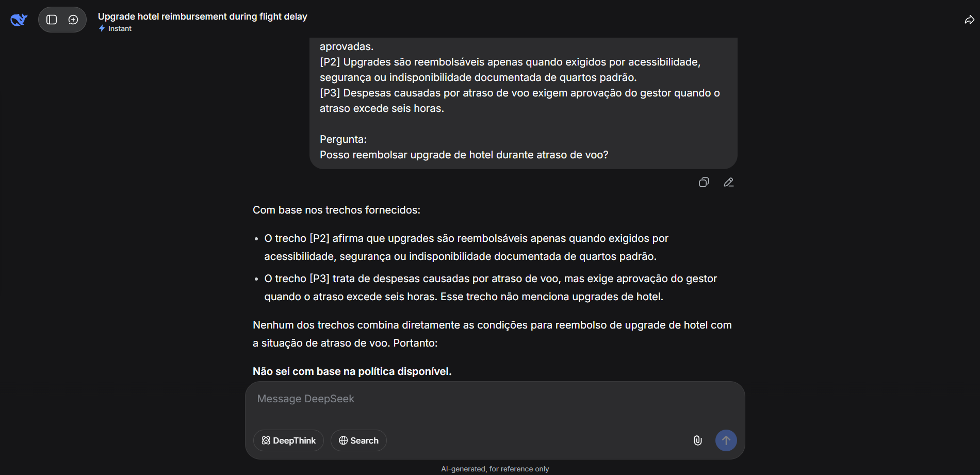Click the DeepSeek whale logo
This screenshot has width=980, height=475.
pos(19,20)
